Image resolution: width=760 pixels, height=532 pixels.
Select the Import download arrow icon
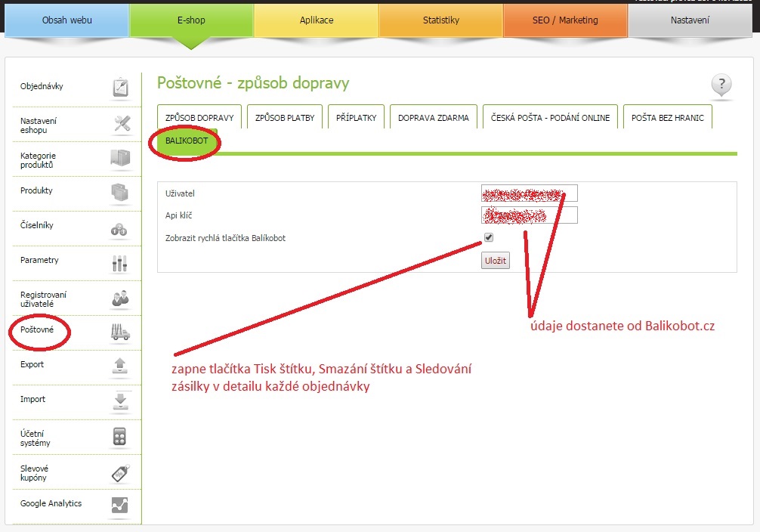[x=120, y=401]
